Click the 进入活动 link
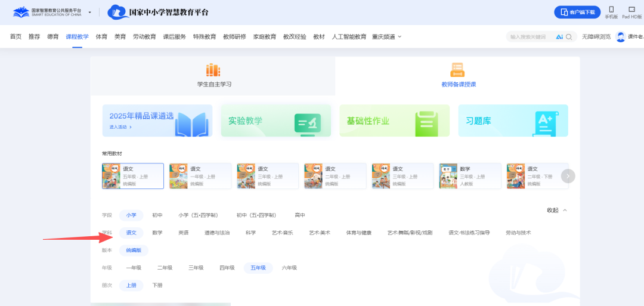Viewport: 644px width, 306px height. click(x=120, y=127)
